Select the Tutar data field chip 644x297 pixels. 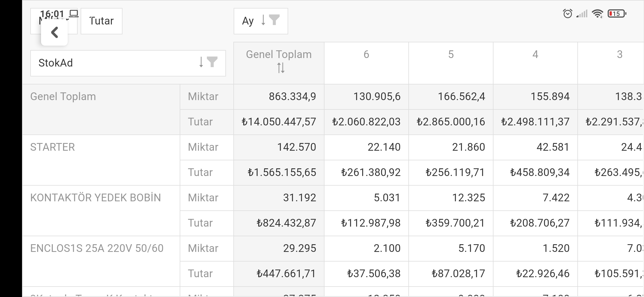pyautogui.click(x=102, y=21)
